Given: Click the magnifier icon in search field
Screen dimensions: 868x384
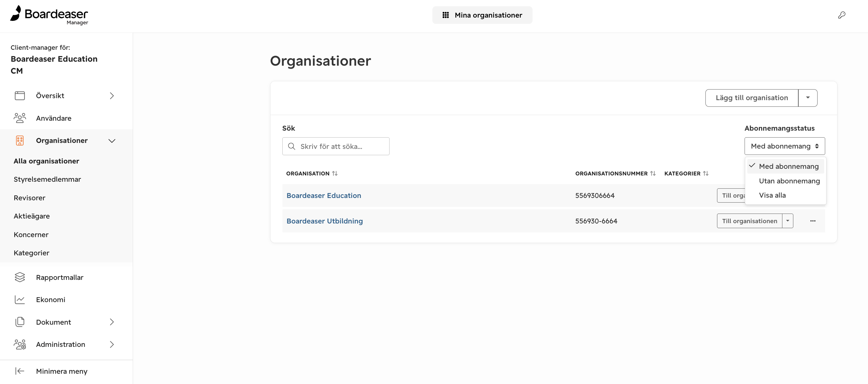Looking at the screenshot, I should [291, 146].
